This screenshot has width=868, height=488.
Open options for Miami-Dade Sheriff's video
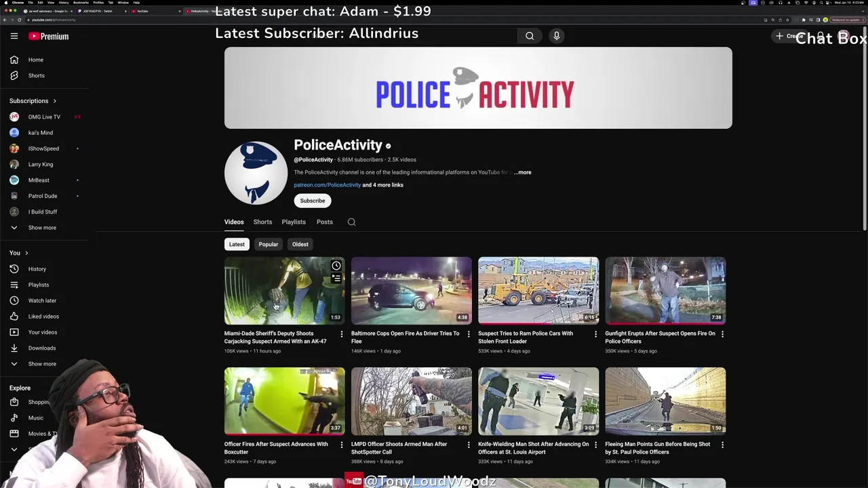click(341, 333)
